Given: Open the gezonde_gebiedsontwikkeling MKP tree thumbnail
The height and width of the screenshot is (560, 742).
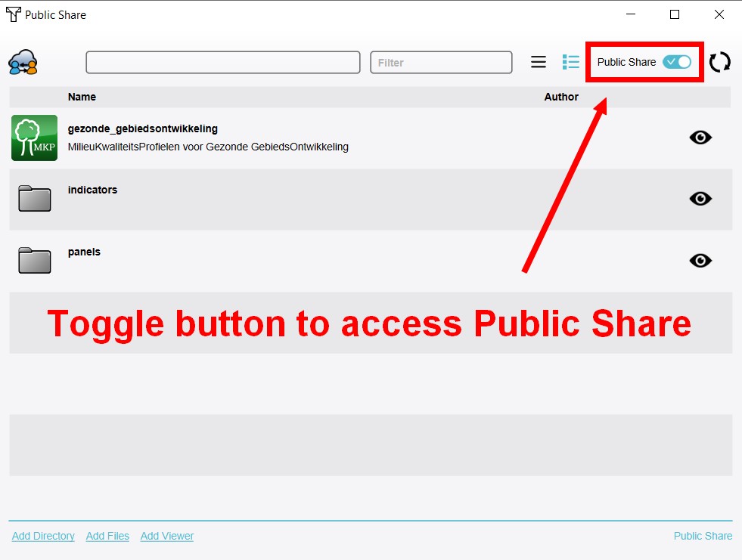Looking at the screenshot, I should (34, 138).
